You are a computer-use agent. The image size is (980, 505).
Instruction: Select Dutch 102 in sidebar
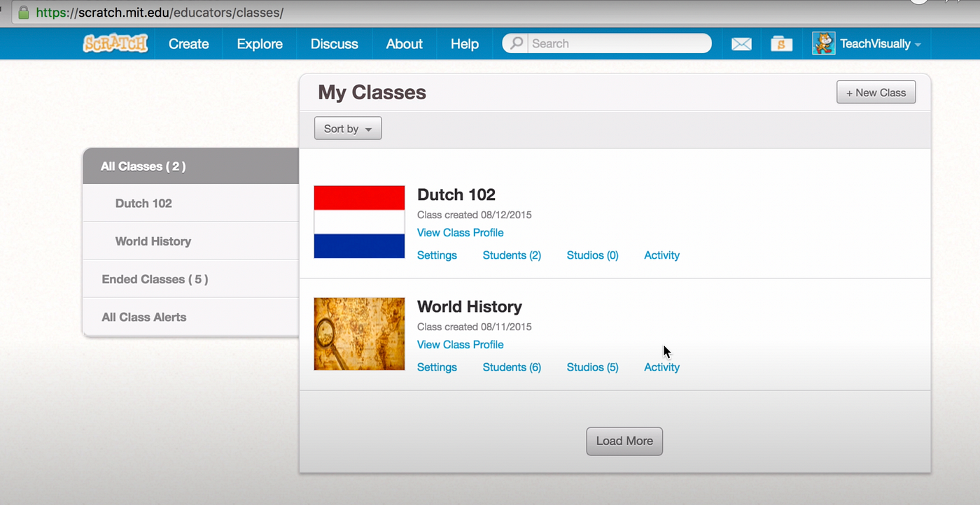click(x=191, y=204)
